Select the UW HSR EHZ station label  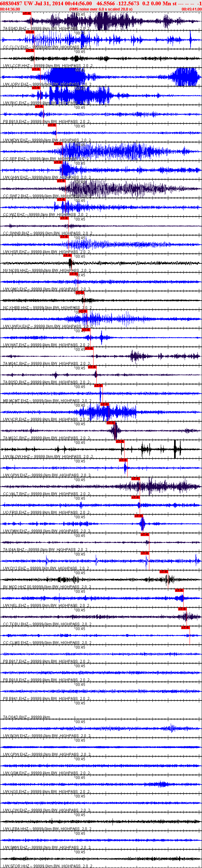click(x=46, y=252)
